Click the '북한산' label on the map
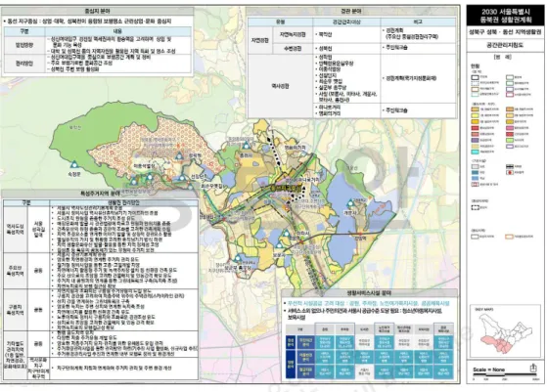The height and width of the screenshot is (392, 547). click(x=75, y=127)
